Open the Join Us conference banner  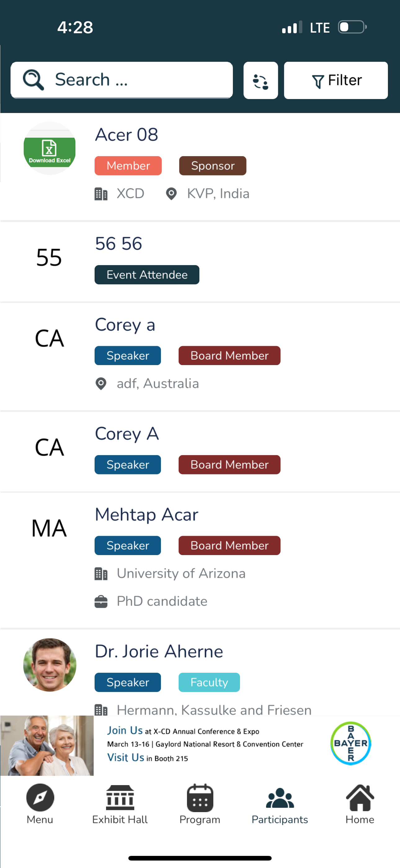click(x=200, y=745)
